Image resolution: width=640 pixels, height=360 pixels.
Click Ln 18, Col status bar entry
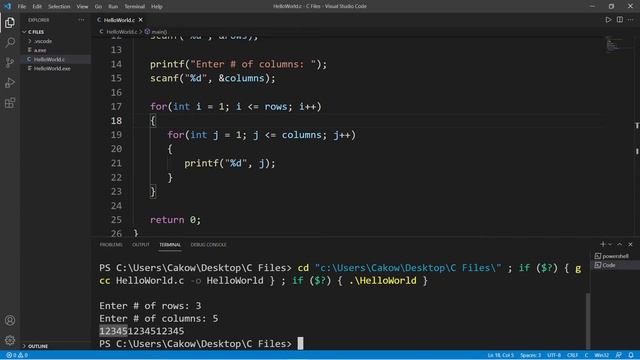[x=501, y=355]
